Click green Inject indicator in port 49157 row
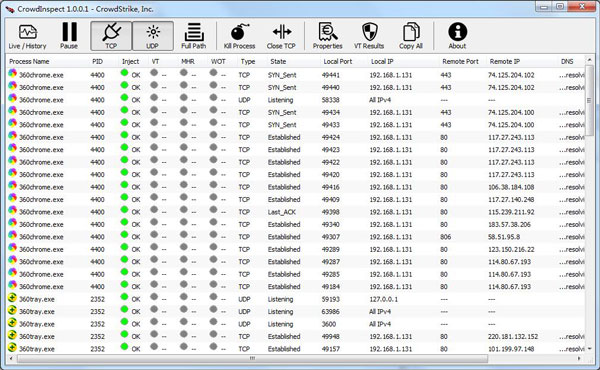Screen dimensions: 600x370 [x=124, y=347]
